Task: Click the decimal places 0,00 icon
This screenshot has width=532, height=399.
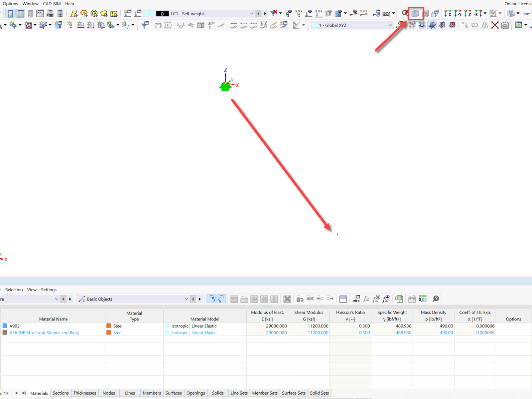Action: point(423,299)
